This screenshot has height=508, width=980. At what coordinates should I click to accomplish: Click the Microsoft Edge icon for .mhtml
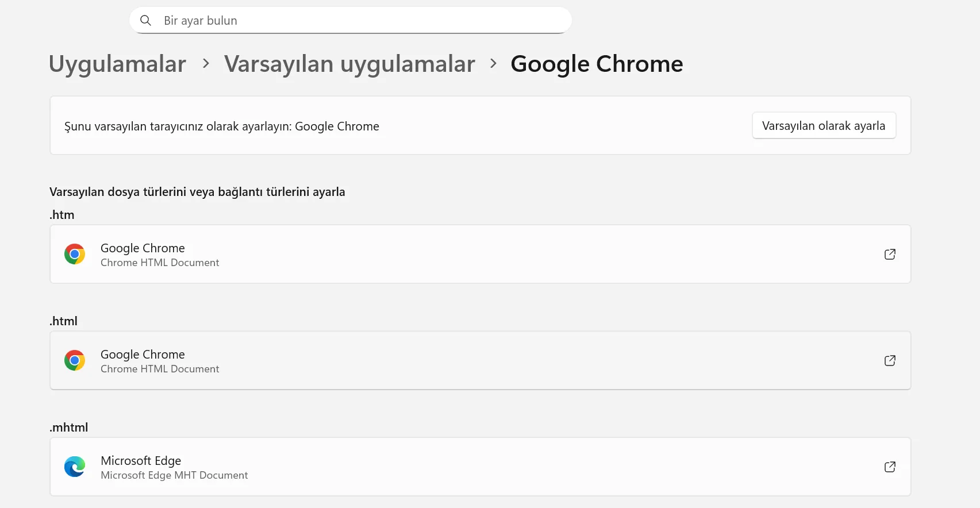[75, 467]
